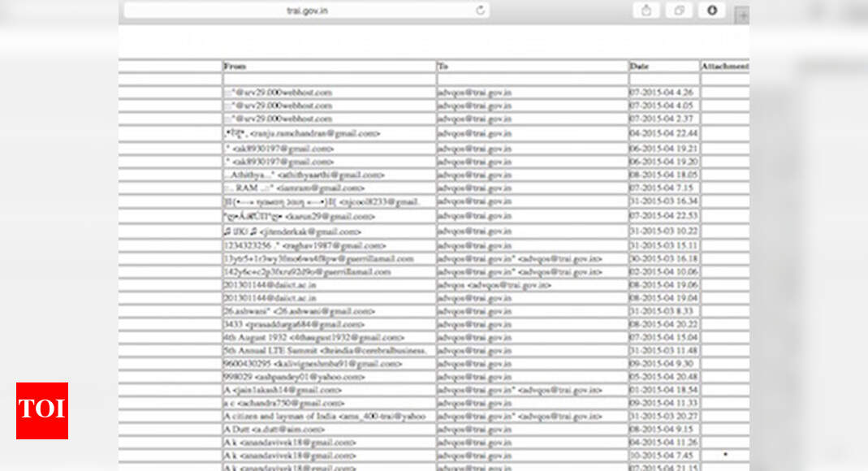The image size is (868, 471).
Task: Show all tabs overview
Action: tap(679, 11)
